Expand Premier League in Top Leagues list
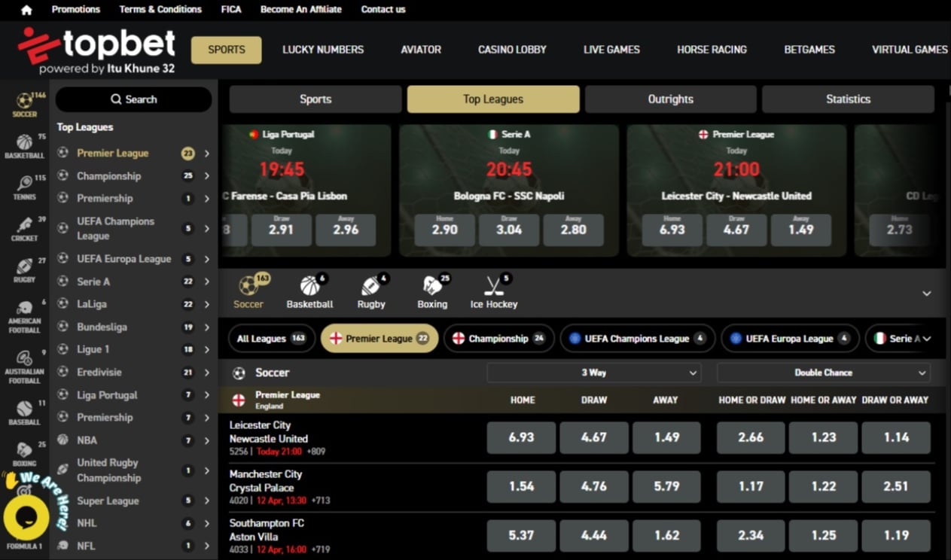Viewport: 951px width, 560px height. pyautogui.click(x=206, y=154)
